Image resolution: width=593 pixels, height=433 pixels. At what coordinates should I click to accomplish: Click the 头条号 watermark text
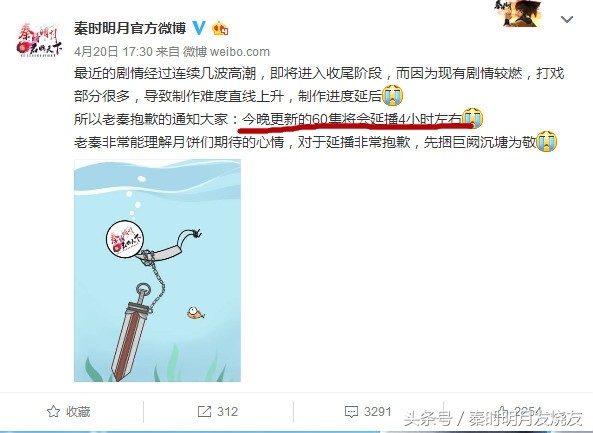(x=428, y=419)
